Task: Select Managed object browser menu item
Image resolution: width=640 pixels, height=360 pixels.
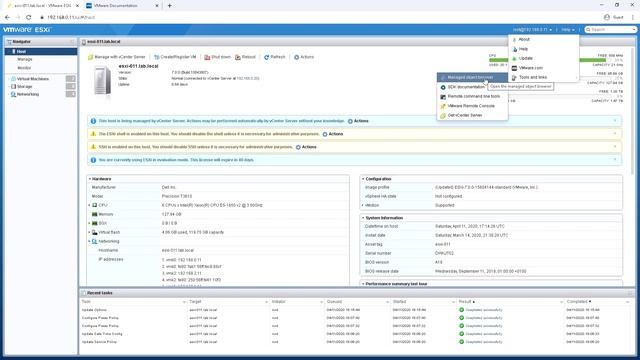Action: click(x=472, y=78)
